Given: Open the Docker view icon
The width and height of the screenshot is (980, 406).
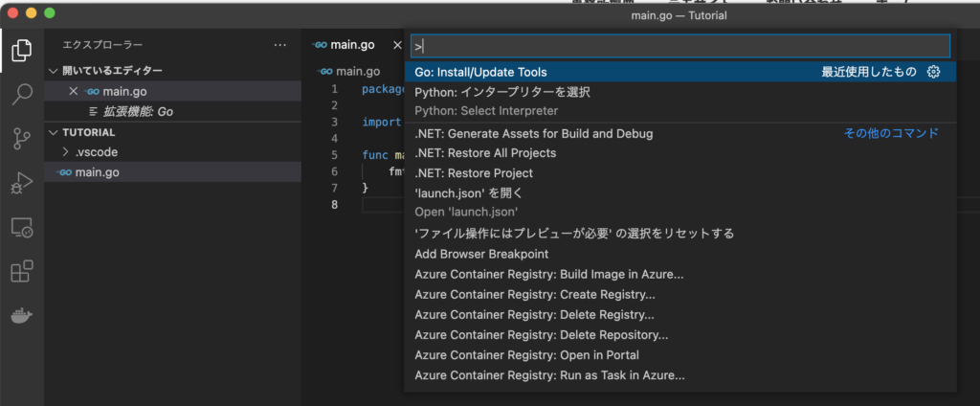Looking at the screenshot, I should [22, 316].
